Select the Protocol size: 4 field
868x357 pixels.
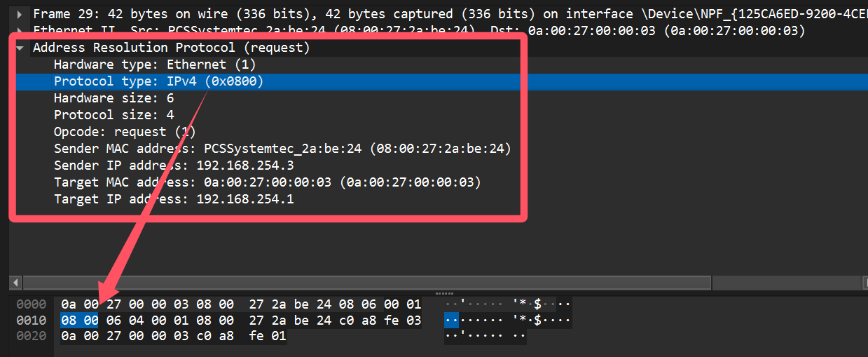tap(113, 115)
